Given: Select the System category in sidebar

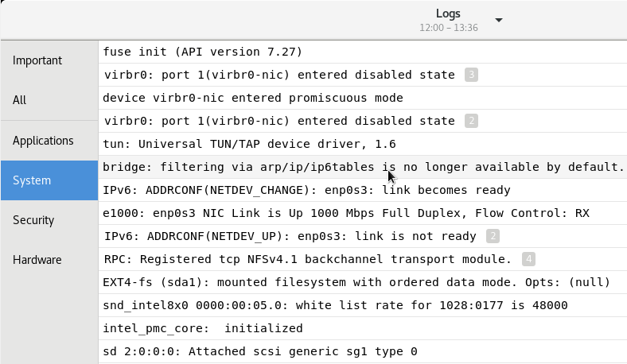Looking at the screenshot, I should click(x=49, y=180).
